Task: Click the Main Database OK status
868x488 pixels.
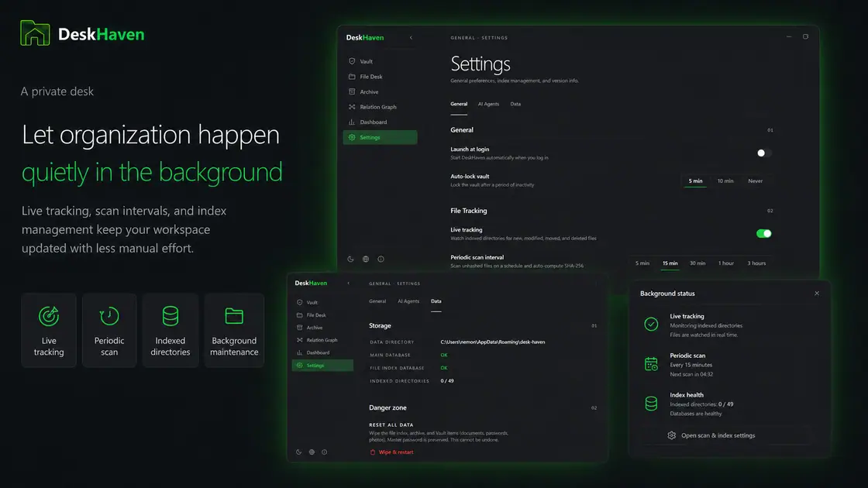Action: [444, 356]
